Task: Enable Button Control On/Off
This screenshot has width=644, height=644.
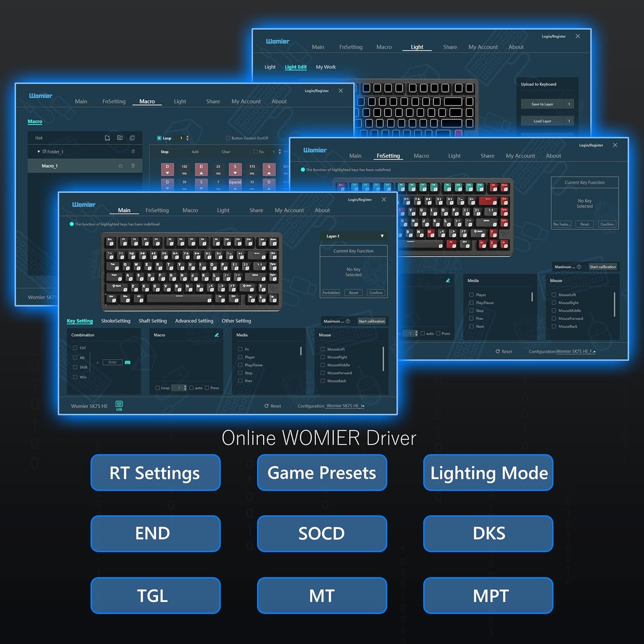Action: [228, 137]
